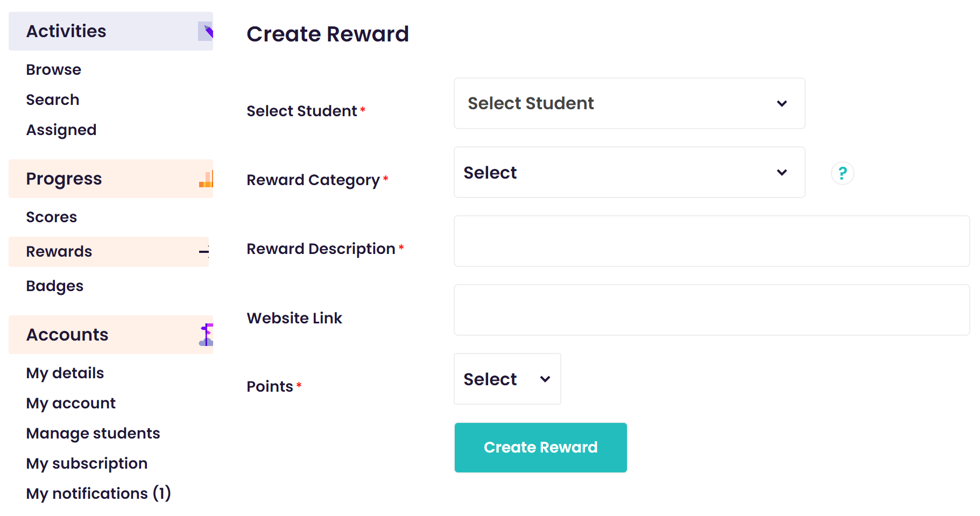View My notifications (1)
The height and width of the screenshot is (516, 980).
coord(98,494)
